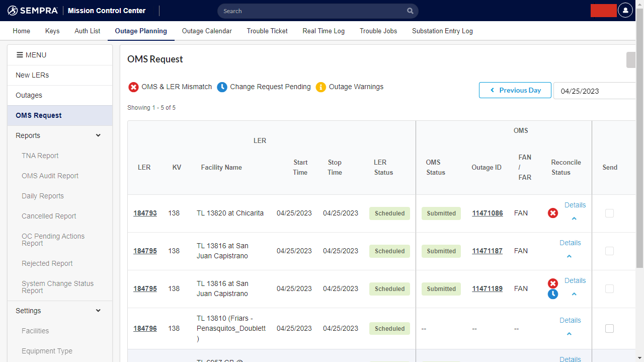Open the Trouble Ticket tab

coord(267,31)
